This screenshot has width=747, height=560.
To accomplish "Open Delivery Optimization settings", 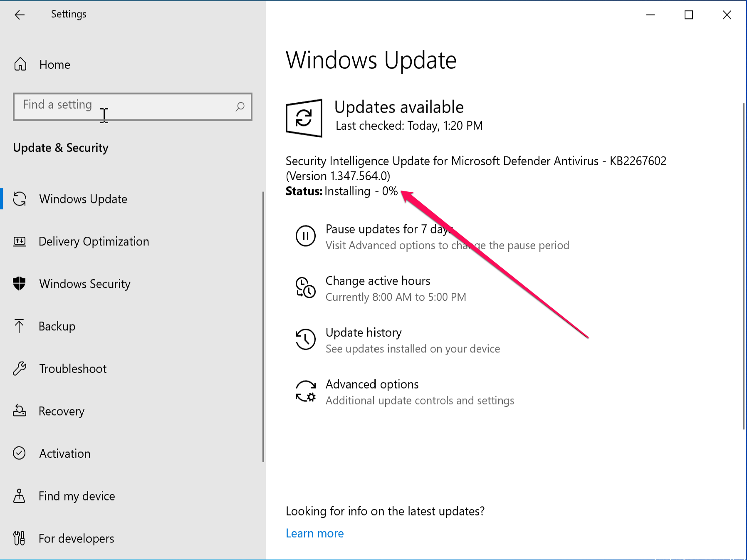I will click(x=94, y=241).
